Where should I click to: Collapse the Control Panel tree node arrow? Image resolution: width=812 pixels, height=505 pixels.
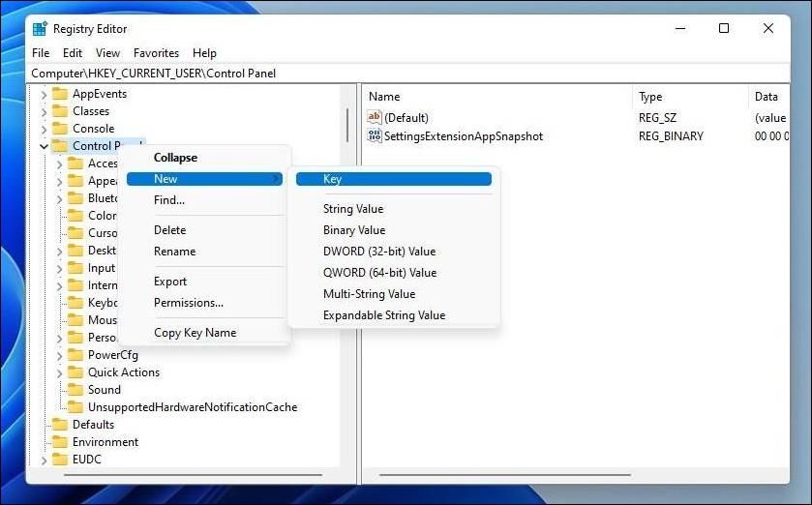tap(44, 146)
